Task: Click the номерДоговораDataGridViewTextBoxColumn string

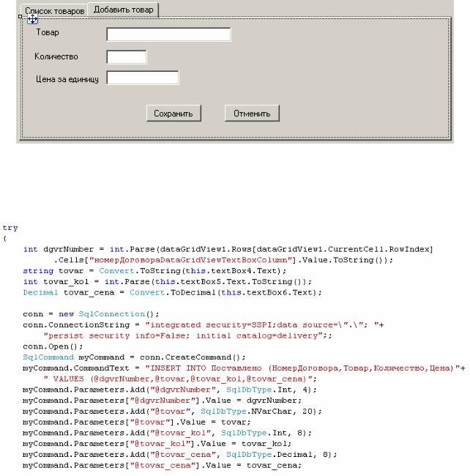Action: [x=190, y=260]
